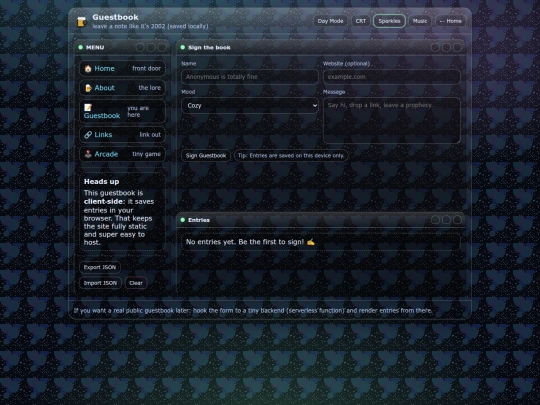Click the green dot beside Entries title
The height and width of the screenshot is (405, 540).
pos(183,220)
